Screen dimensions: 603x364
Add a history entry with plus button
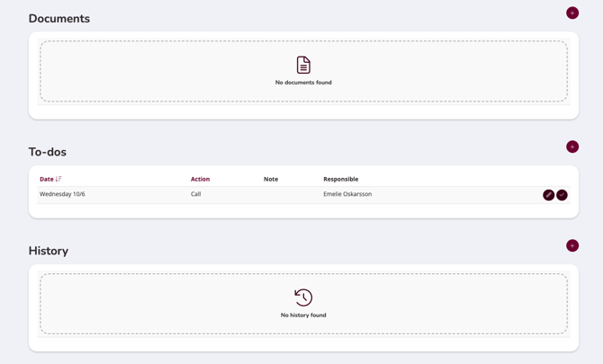pyautogui.click(x=572, y=245)
